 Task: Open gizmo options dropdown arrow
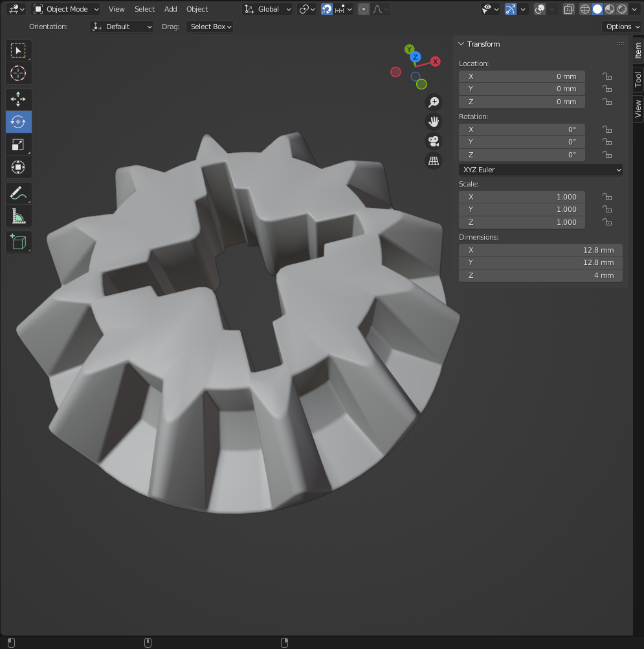click(523, 9)
